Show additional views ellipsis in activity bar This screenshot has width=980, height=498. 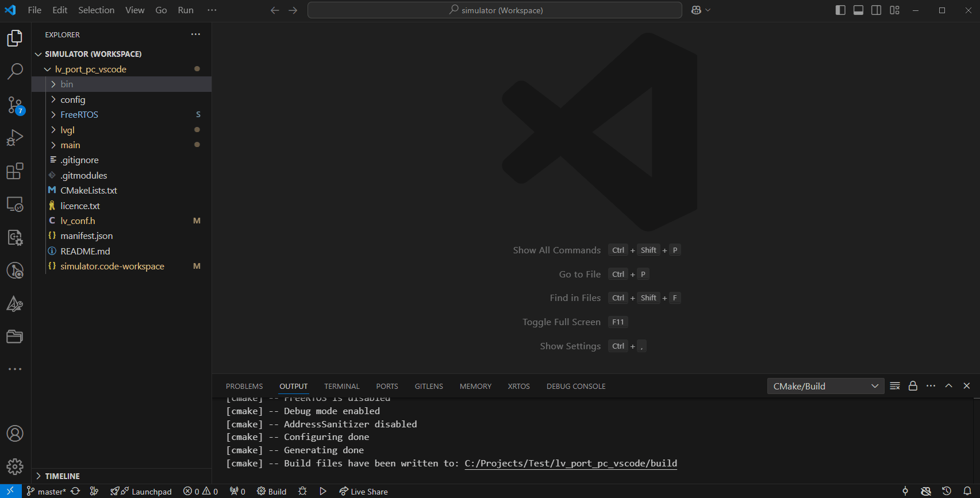coord(15,369)
